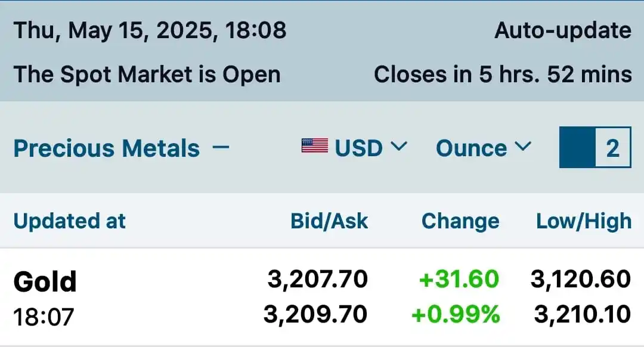Click the Updated at column header
Screen dimensions: 644x347
pyautogui.click(x=69, y=221)
